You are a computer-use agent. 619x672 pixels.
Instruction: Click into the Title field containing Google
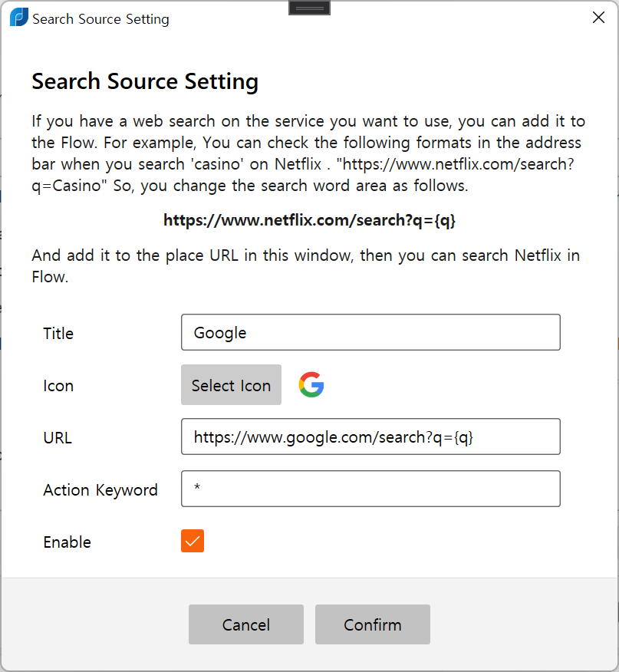point(370,332)
